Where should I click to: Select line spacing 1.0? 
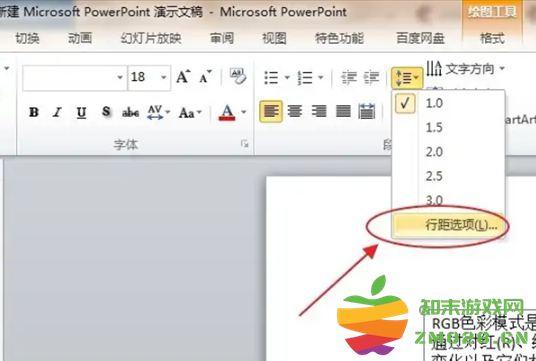pos(448,103)
